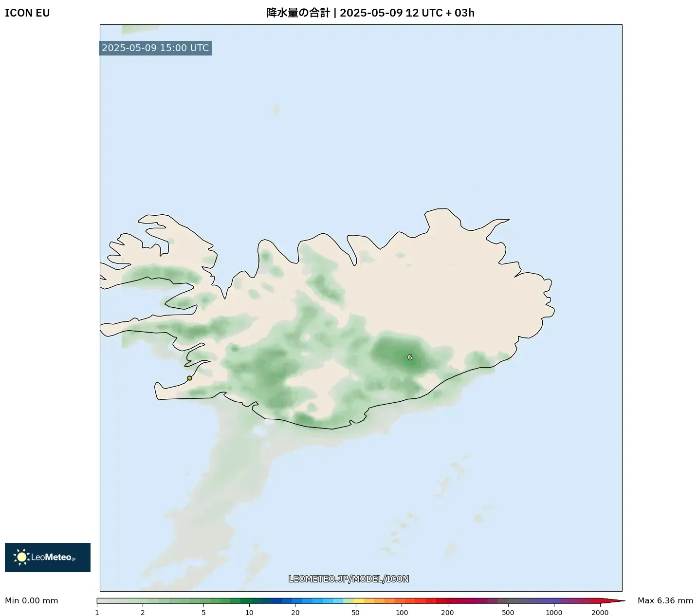Click the colorbar tick label '5'
The image size is (698, 616).
(203, 613)
